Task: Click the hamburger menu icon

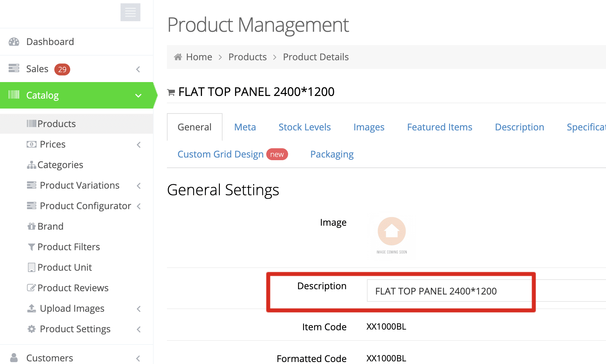Action: pyautogui.click(x=130, y=12)
